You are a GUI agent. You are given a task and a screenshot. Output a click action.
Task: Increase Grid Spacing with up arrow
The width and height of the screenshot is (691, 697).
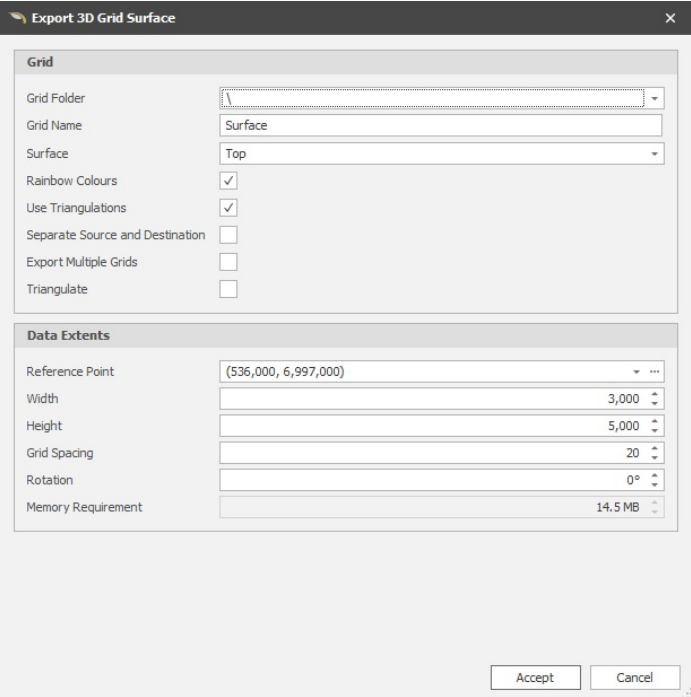(655, 449)
